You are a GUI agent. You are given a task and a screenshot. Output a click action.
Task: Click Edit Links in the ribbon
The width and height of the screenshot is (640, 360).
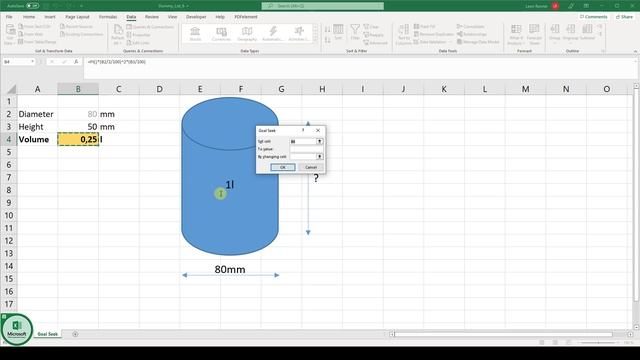click(x=138, y=42)
